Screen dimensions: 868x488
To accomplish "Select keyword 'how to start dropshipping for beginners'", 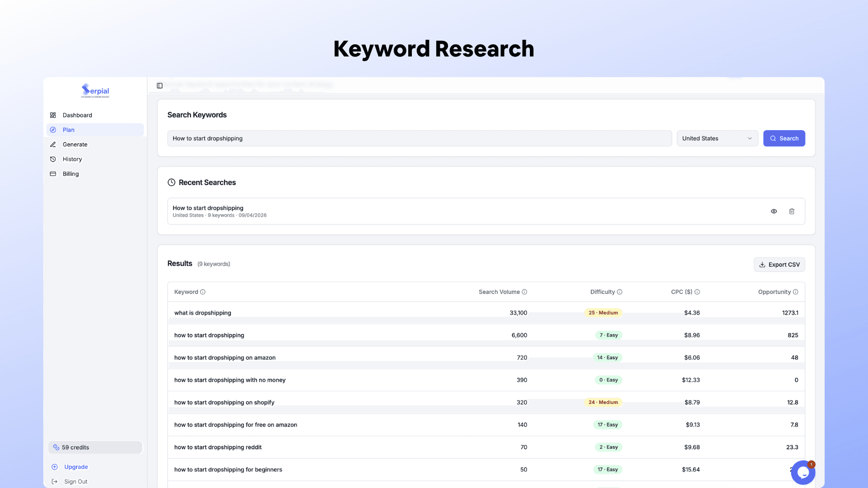I will coord(228,469).
